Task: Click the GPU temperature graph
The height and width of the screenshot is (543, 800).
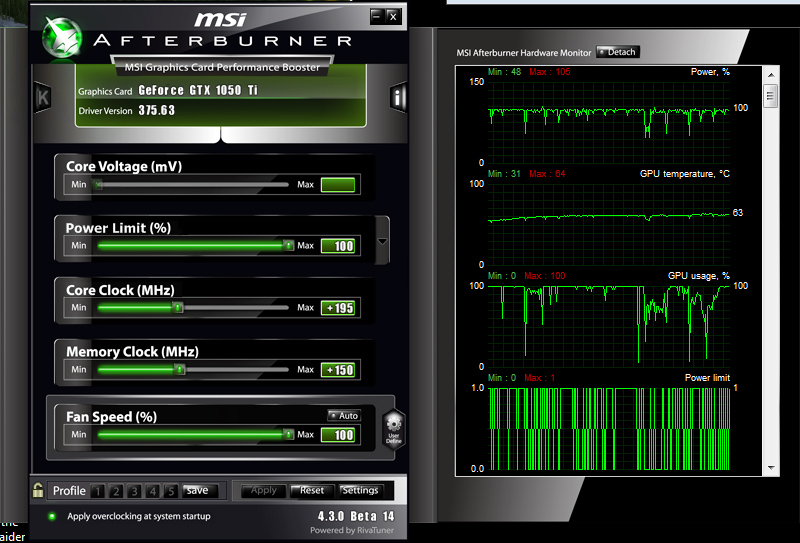Action: tap(609, 224)
